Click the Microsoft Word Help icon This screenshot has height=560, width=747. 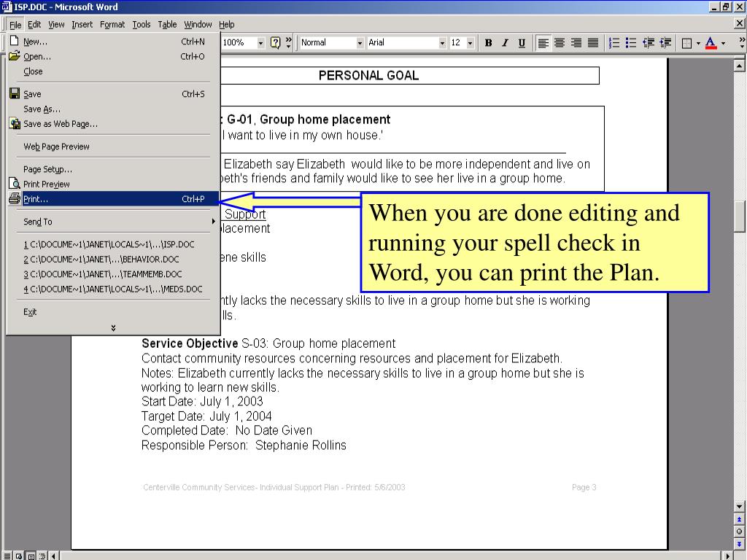click(275, 43)
